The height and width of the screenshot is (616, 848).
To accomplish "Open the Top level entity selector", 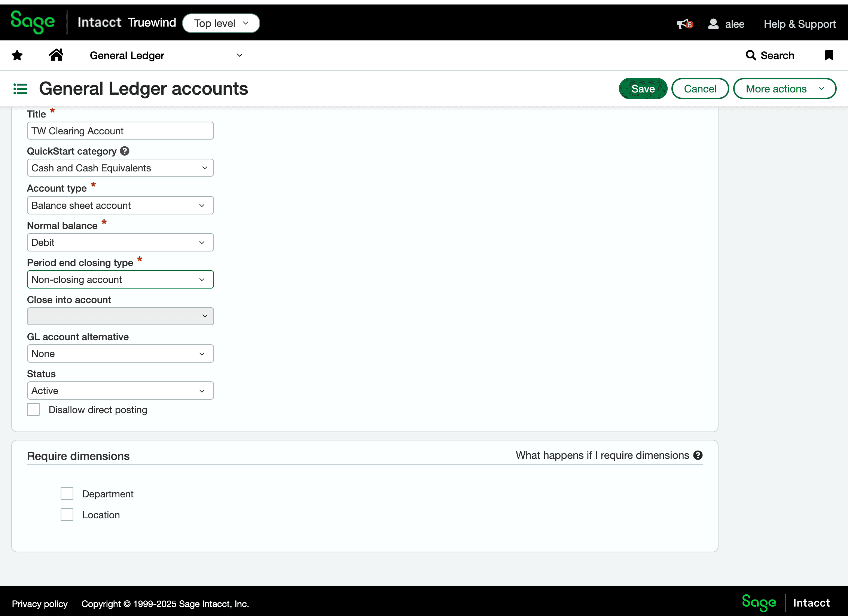I will 221,23.
